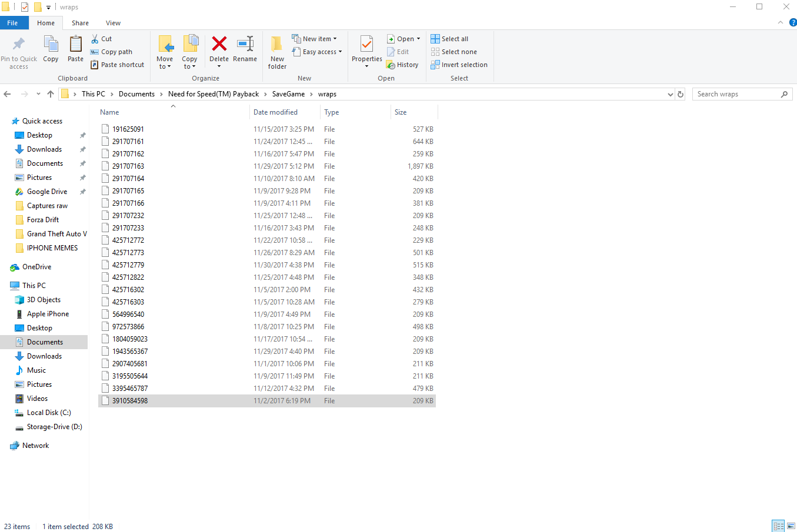
Task: Open the New item dropdown
Action: [x=316, y=38]
